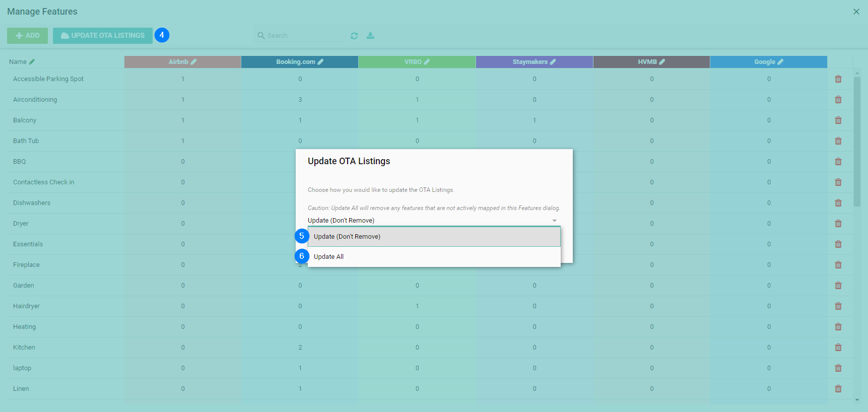Remove the Kitchen feature using trash icon
The width and height of the screenshot is (868, 412).
click(x=838, y=348)
